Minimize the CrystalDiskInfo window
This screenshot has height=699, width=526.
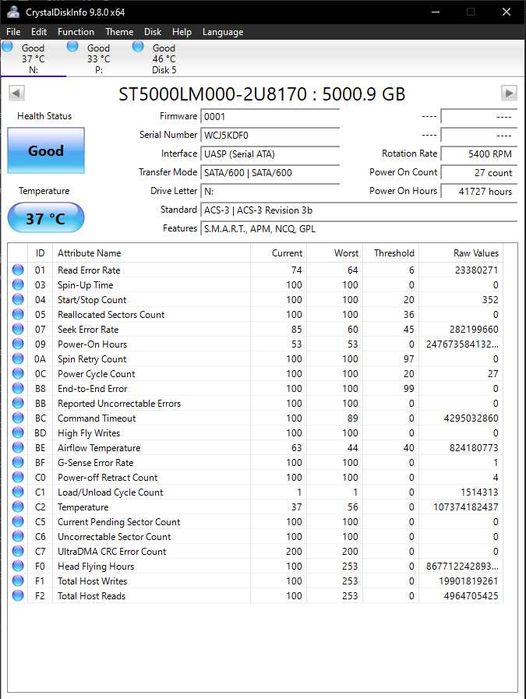click(x=436, y=12)
